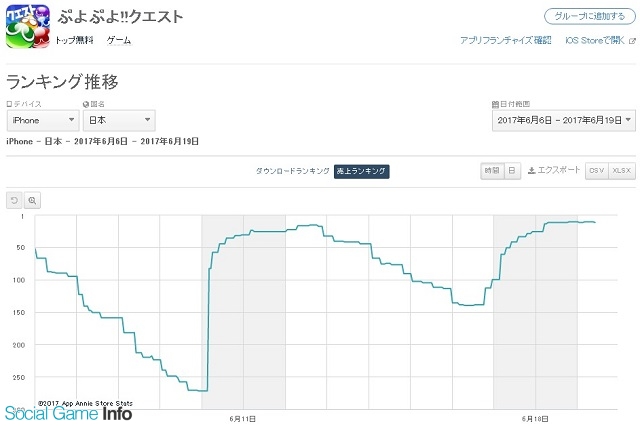Click the chart reset zoom undo icon
This screenshot has width=640, height=426.
pyautogui.click(x=14, y=200)
